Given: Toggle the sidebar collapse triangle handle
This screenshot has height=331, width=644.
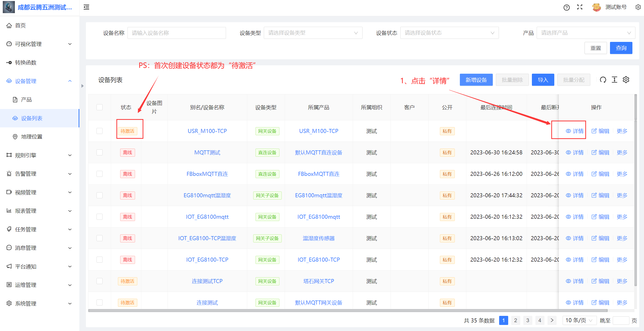Looking at the screenshot, I should coord(82,86).
